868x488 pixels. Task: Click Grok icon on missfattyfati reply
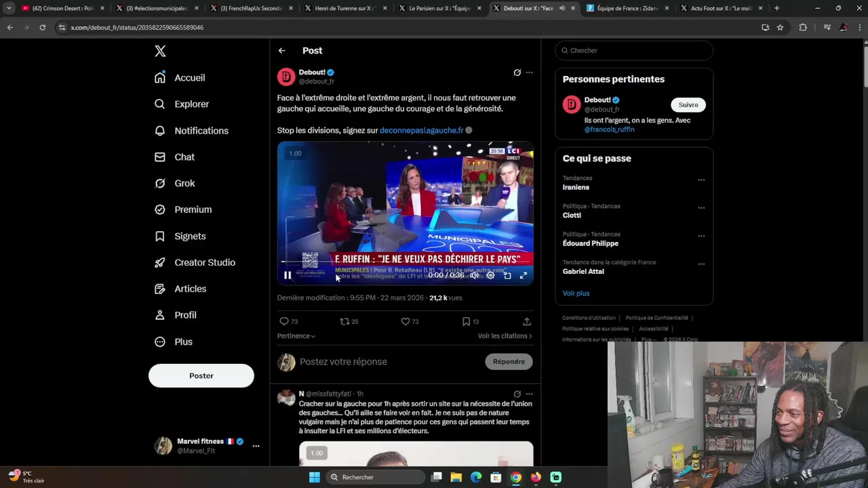click(x=517, y=394)
